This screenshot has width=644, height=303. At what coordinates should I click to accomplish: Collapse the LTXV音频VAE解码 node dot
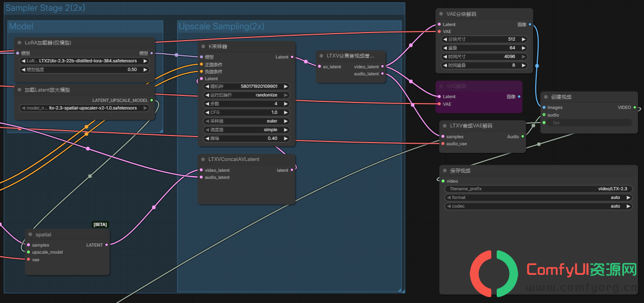click(445, 126)
